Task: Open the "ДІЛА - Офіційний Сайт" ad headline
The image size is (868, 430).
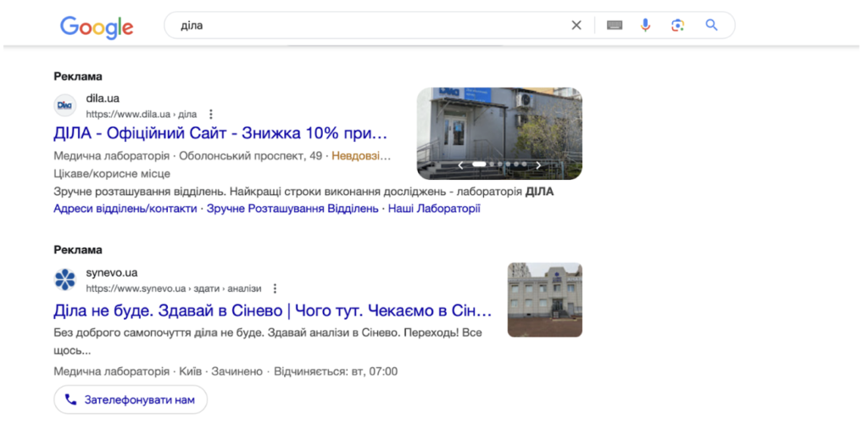Action: (x=220, y=133)
